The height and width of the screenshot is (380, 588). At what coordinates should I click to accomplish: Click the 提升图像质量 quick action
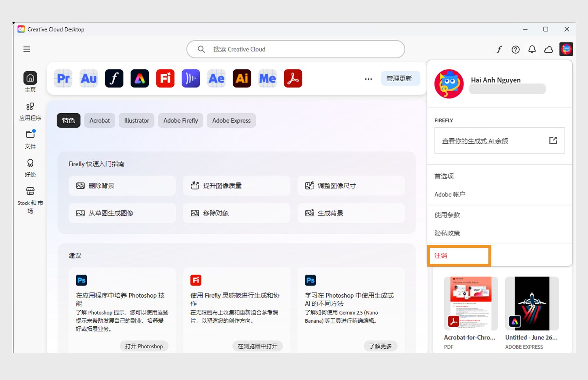[x=237, y=186]
